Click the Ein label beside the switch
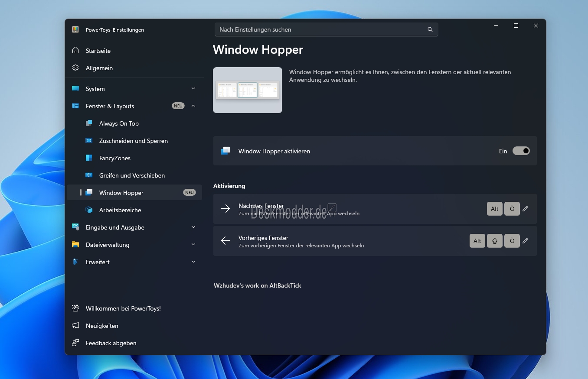The height and width of the screenshot is (379, 588). (503, 151)
